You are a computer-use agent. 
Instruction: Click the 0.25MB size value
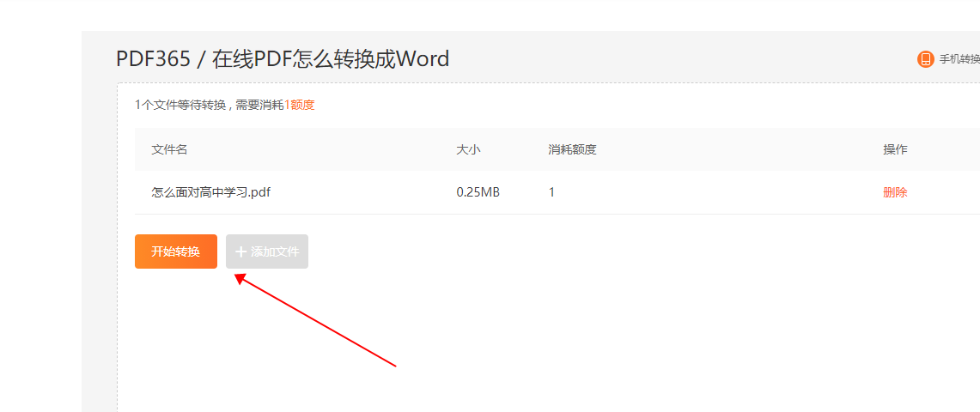(x=478, y=192)
